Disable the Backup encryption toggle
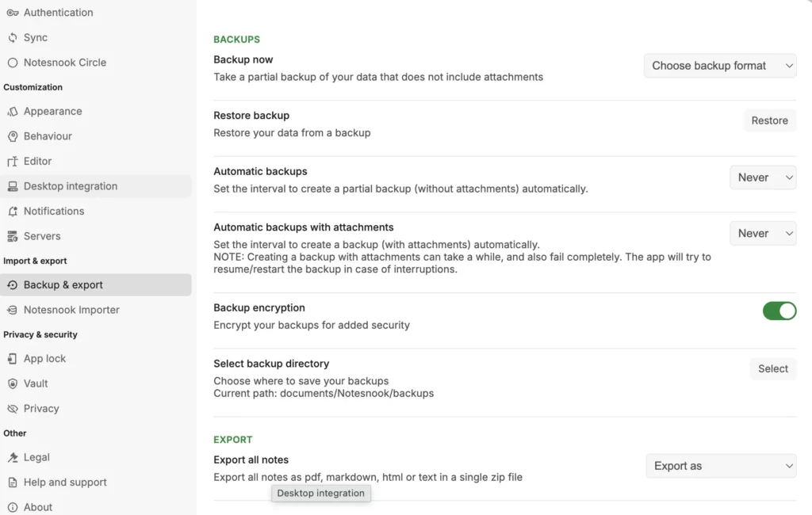This screenshot has height=515, width=812. point(779,311)
